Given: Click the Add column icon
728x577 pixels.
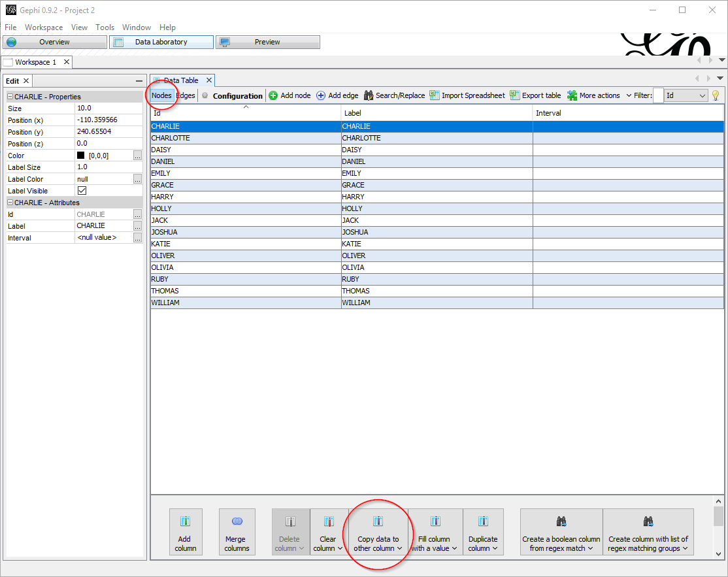Looking at the screenshot, I should (185, 521).
